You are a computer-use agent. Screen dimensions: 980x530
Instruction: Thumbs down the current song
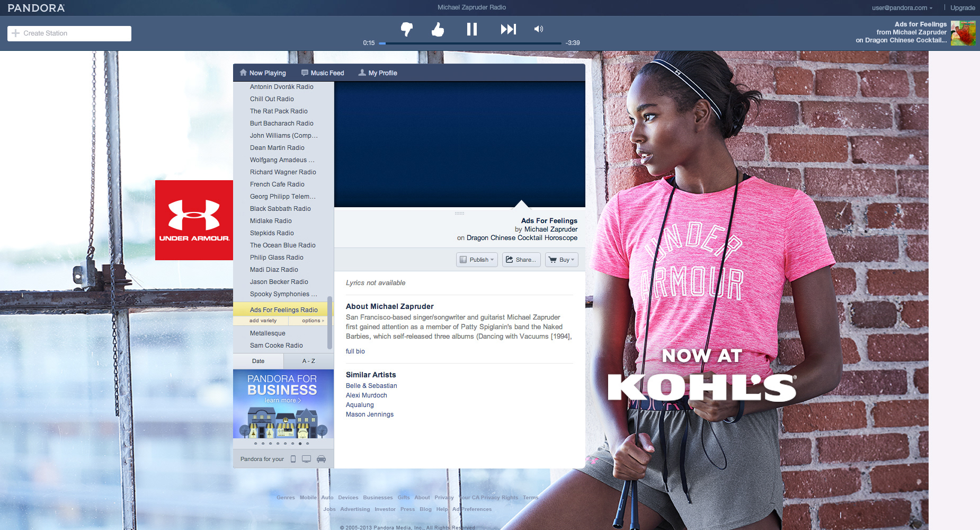tap(407, 29)
